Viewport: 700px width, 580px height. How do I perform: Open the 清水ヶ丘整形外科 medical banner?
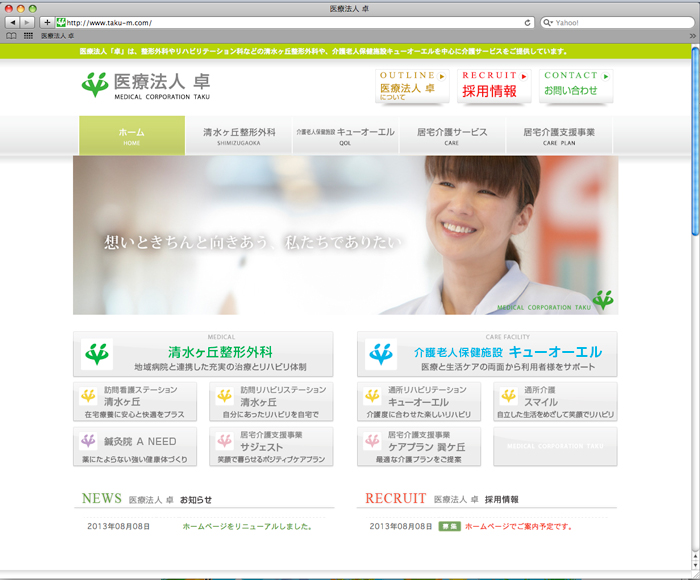coord(203,354)
